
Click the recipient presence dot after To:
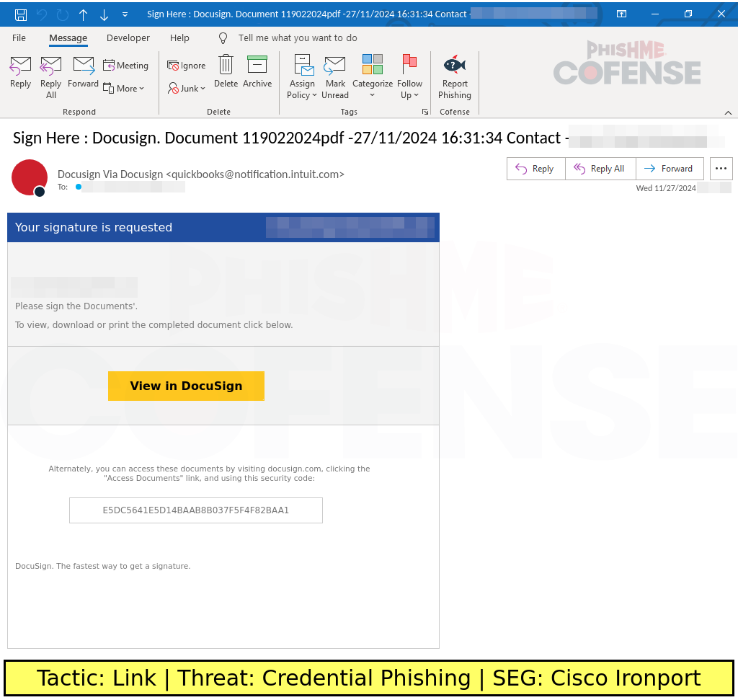tap(79, 187)
